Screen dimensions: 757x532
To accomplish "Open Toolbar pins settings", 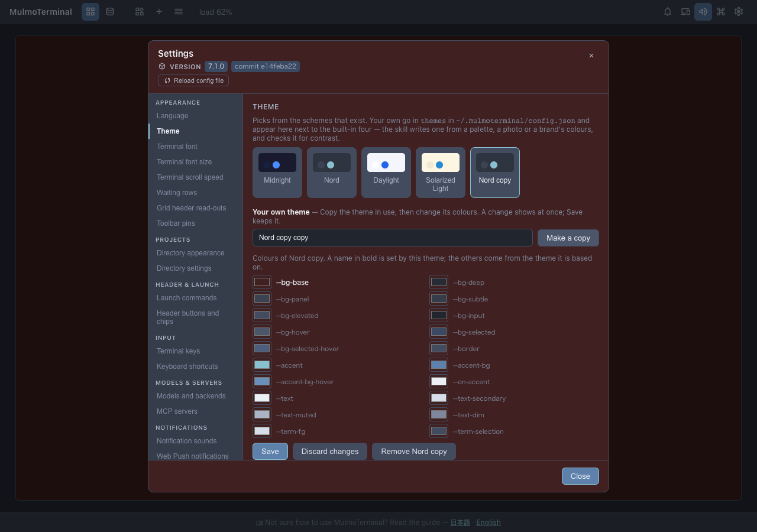I will [x=195, y=223].
